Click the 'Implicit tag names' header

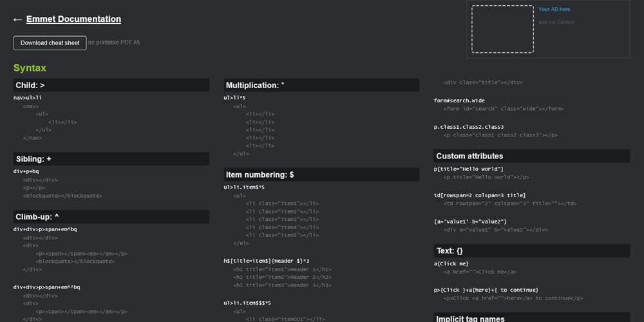click(531, 318)
